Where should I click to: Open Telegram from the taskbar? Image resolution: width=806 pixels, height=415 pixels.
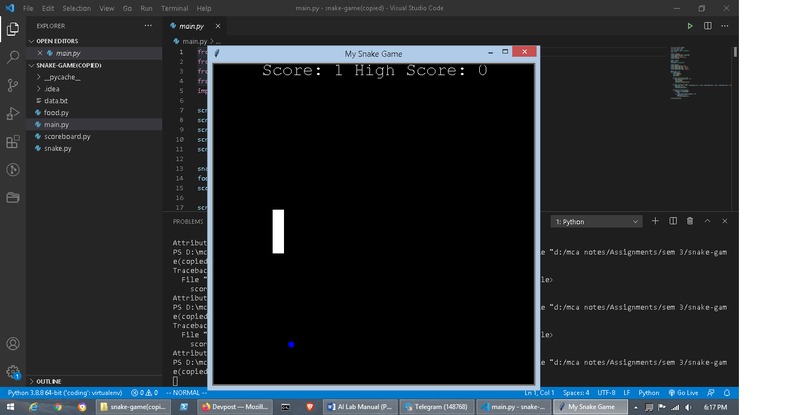[x=436, y=407]
